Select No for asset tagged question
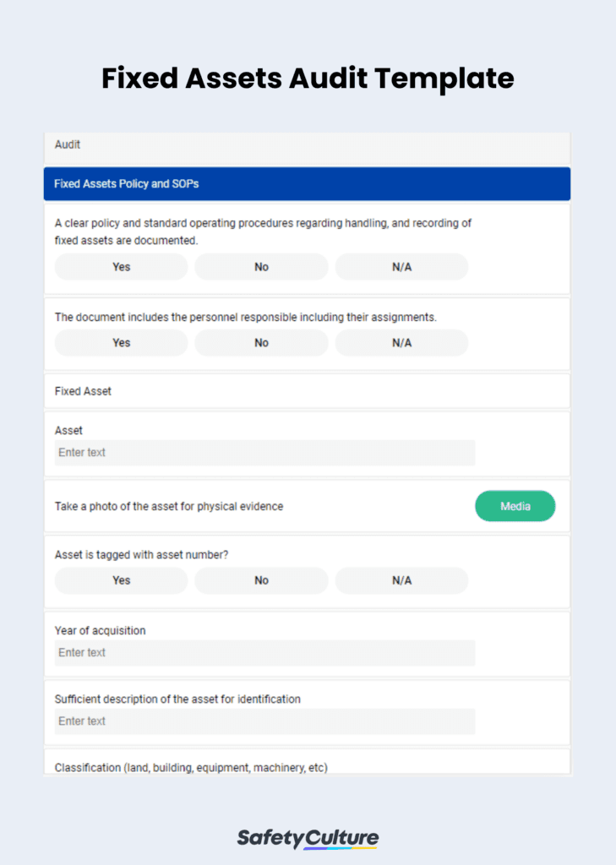616x865 pixels. tap(261, 580)
